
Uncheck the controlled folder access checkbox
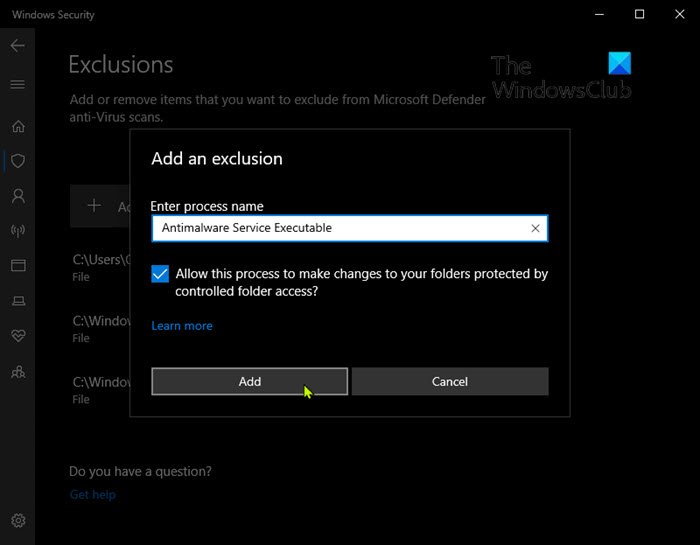160,274
